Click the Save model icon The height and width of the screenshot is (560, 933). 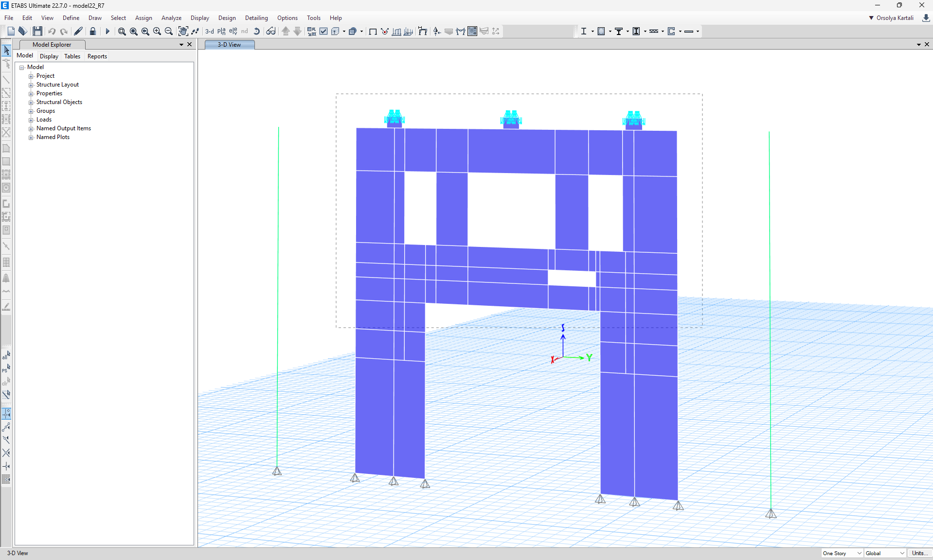tap(37, 31)
